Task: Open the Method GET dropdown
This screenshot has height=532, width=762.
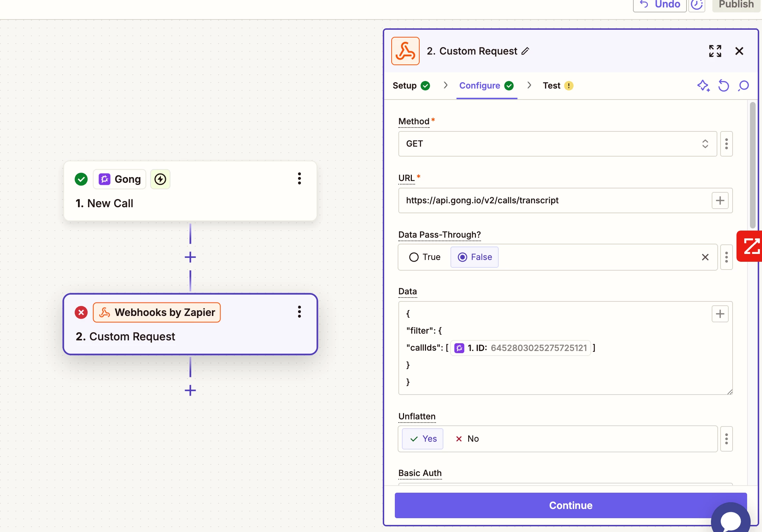Action: click(558, 144)
